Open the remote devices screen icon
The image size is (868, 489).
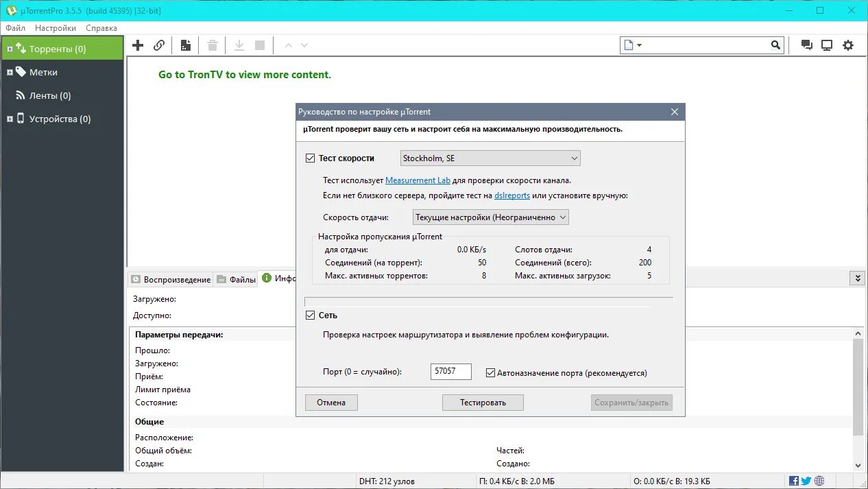(827, 44)
